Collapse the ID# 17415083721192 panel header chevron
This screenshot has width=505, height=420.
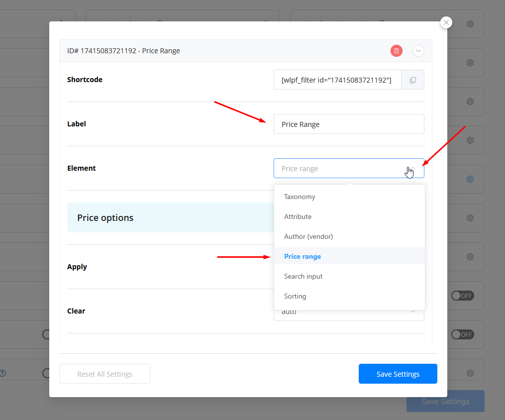pyautogui.click(x=418, y=51)
